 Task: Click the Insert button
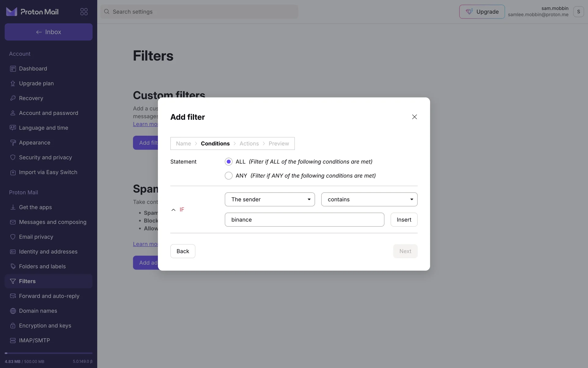coord(404,220)
